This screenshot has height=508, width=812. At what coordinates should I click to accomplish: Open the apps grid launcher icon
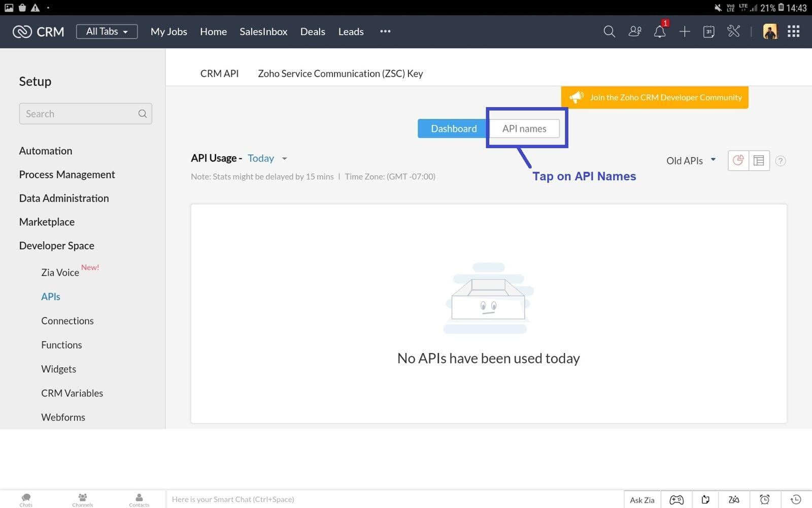(x=794, y=31)
